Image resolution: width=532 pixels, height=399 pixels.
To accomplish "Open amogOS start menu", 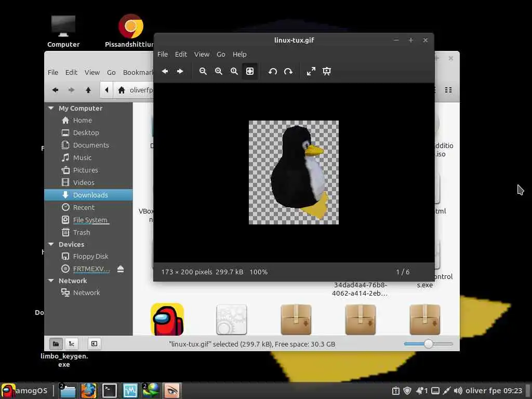I will (x=24, y=391).
